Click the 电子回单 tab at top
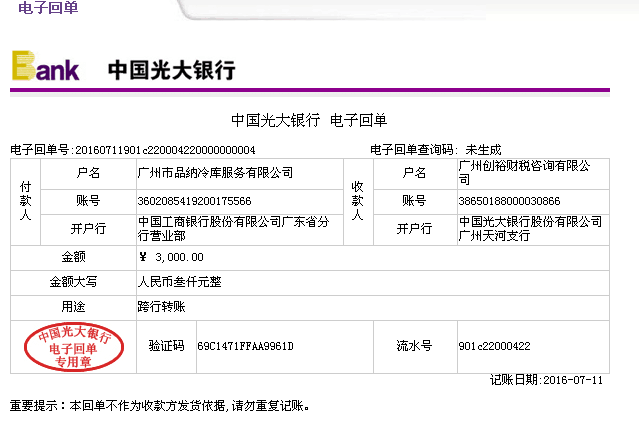 48,7
